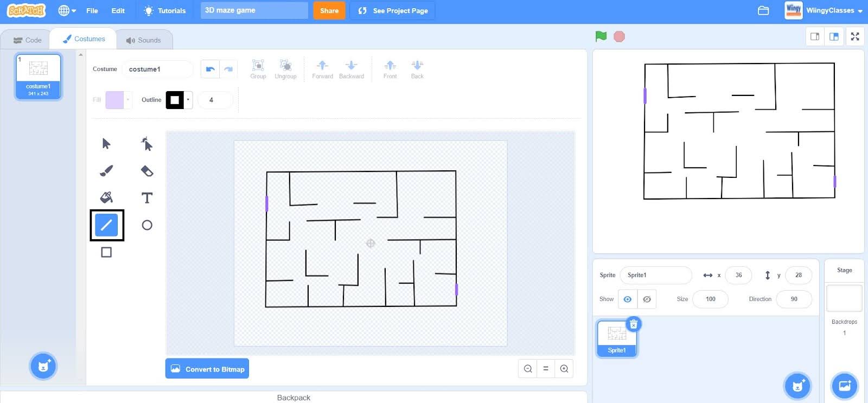Open the Fill color dropdown

[128, 100]
